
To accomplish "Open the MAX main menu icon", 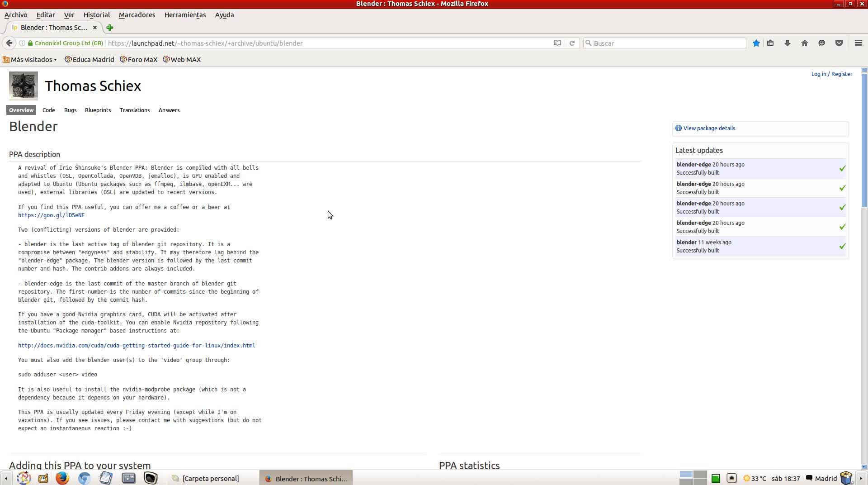I will tap(24, 478).
